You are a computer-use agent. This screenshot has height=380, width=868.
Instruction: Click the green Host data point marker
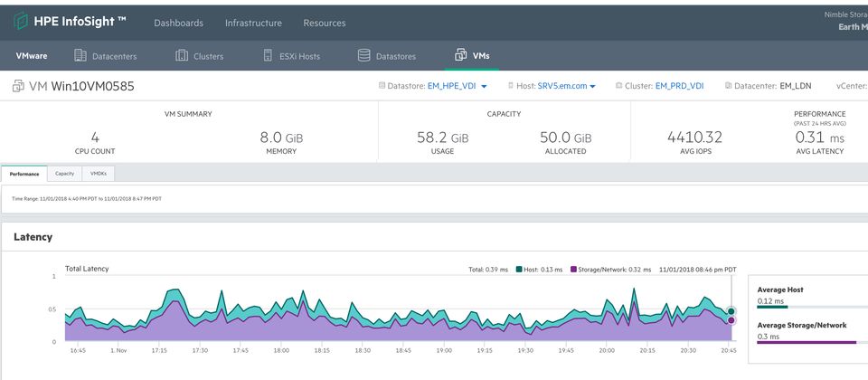731,311
